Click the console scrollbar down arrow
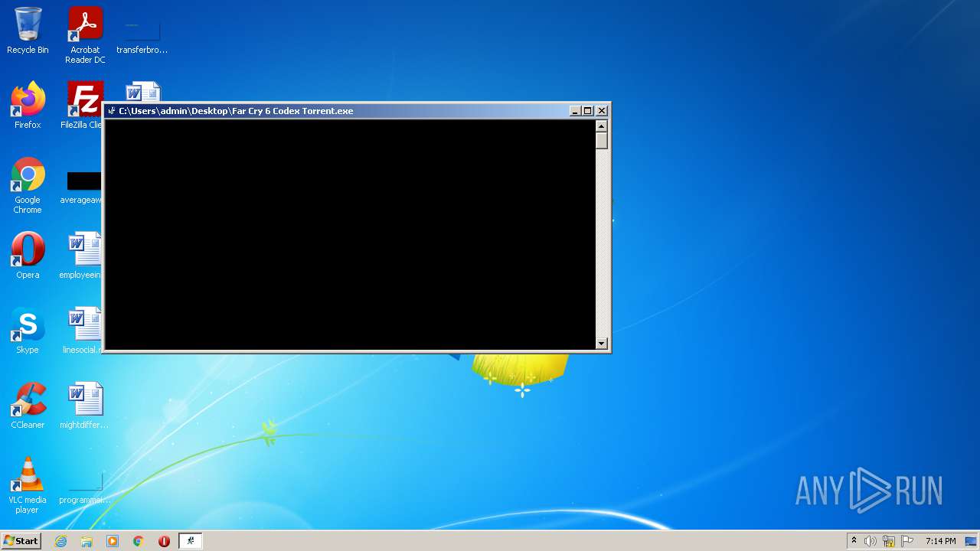Screen dimensions: 980x551 point(602,344)
